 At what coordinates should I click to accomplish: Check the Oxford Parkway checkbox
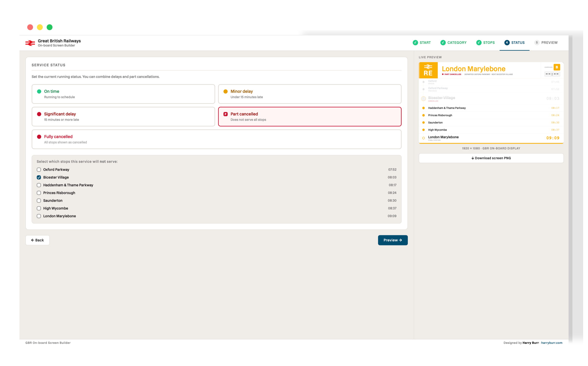pyautogui.click(x=39, y=170)
